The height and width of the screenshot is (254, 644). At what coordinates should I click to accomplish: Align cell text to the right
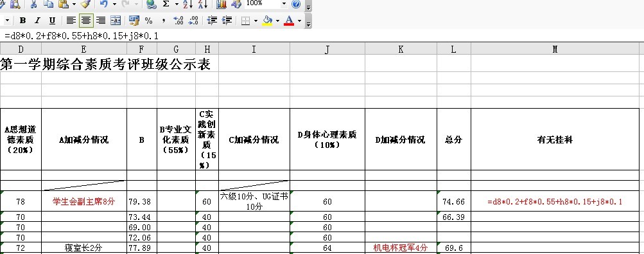(101, 20)
